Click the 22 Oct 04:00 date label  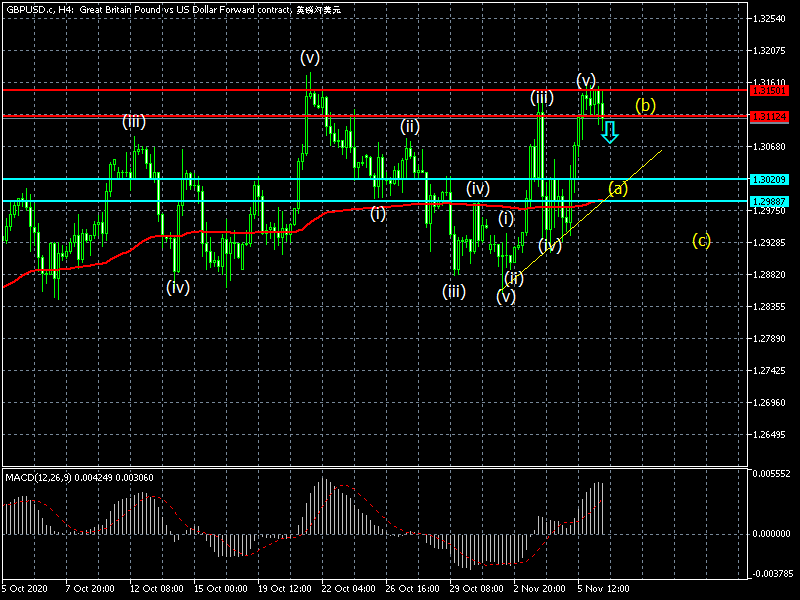348,591
